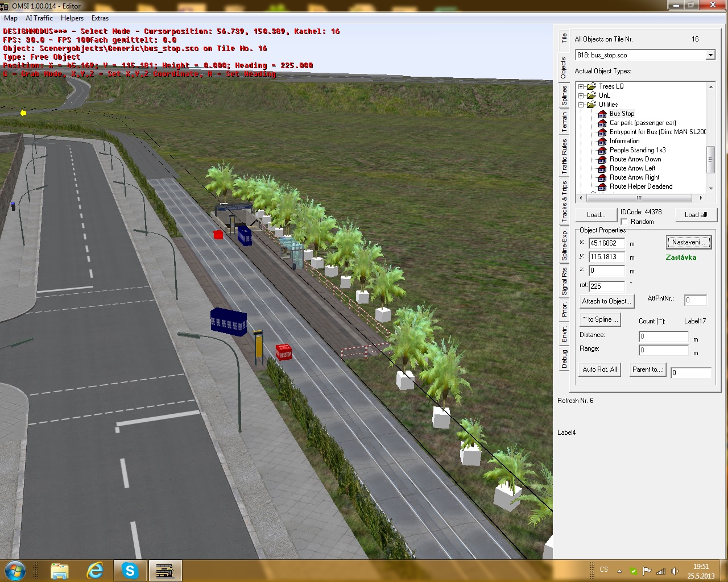Click the People Standing 1x3 house icon
Screen dimensions: 728x582
[602, 150]
